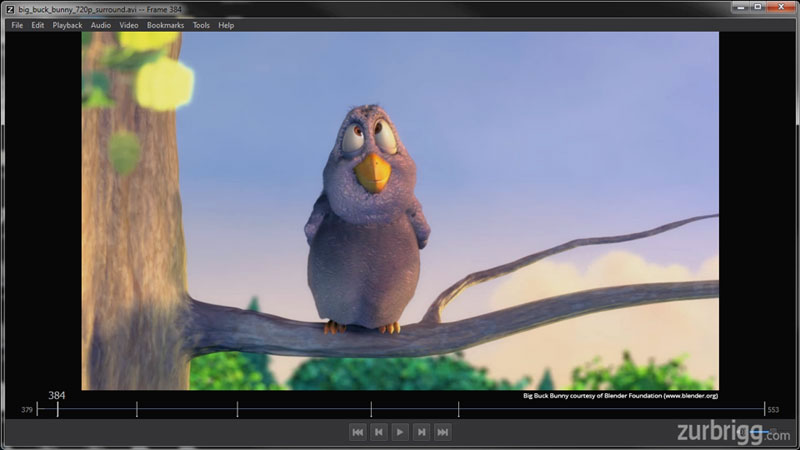Minimize the player window

(740, 7)
